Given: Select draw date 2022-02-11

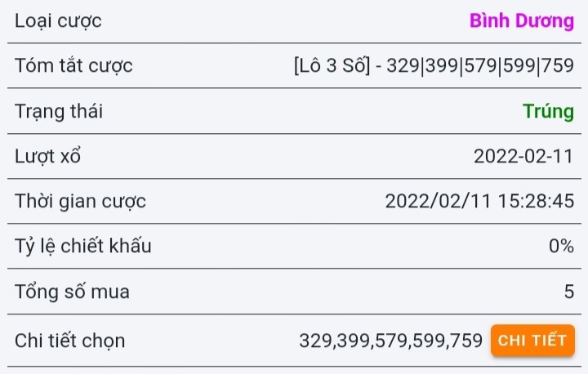Looking at the screenshot, I should 523,157.
